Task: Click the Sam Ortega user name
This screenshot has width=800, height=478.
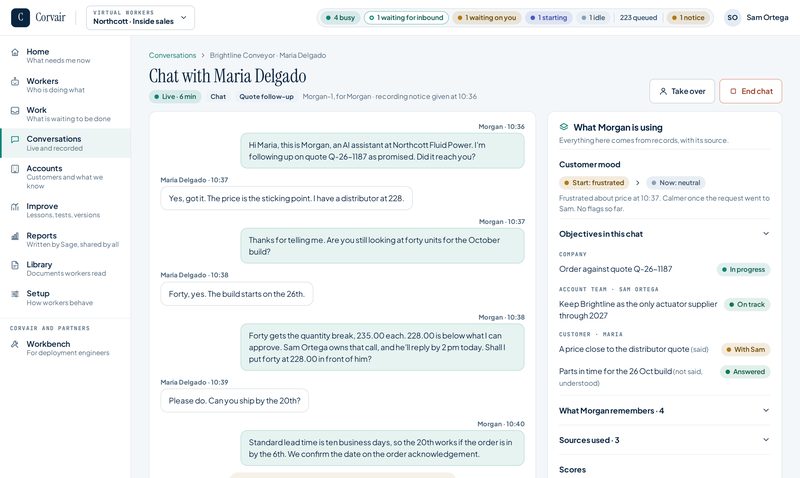Action: click(x=767, y=17)
